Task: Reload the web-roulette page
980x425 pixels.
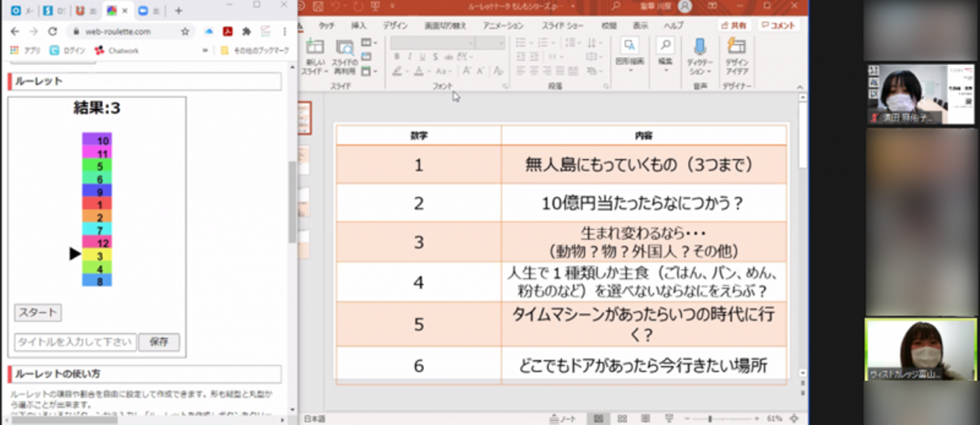Action: coord(52,31)
